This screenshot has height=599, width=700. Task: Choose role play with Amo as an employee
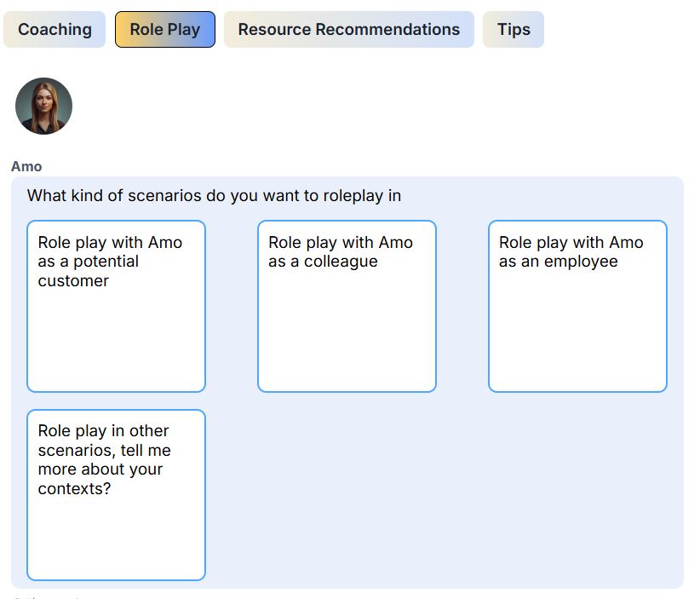click(x=577, y=306)
